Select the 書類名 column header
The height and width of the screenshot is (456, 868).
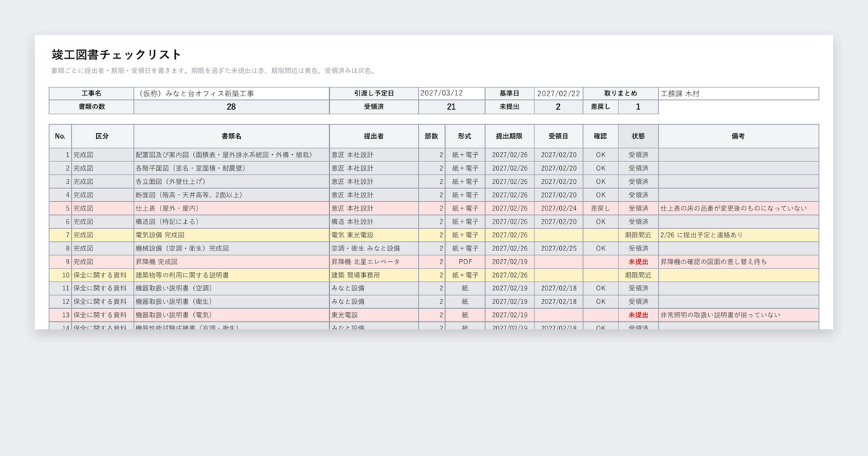coord(231,136)
